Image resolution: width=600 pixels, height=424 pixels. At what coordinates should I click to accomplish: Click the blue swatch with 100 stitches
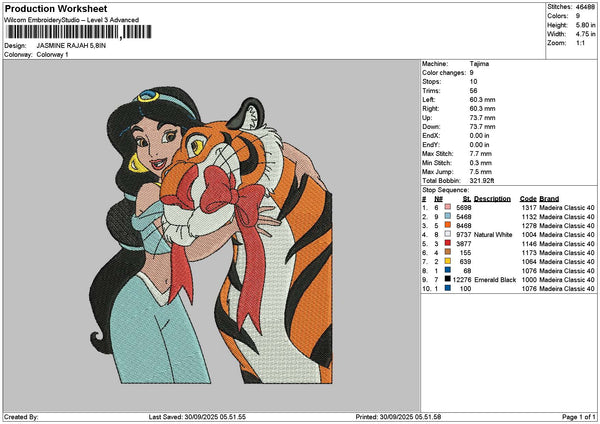[x=447, y=288]
